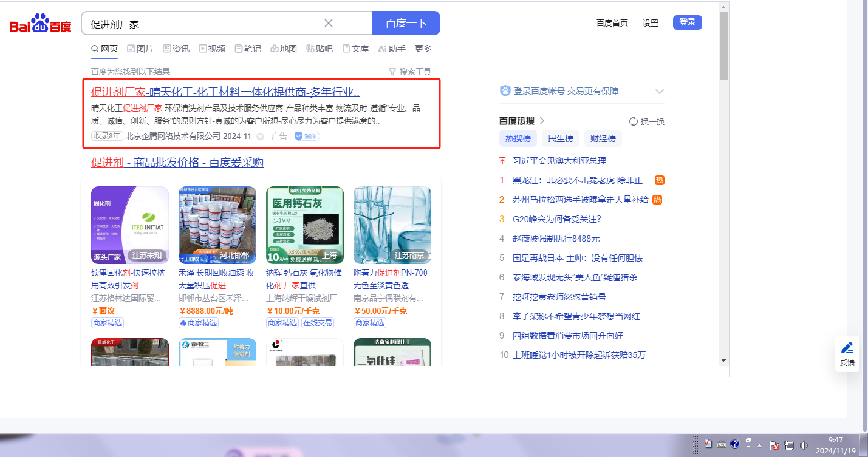Switch to the 地图 tab
Viewport: 868px width, 457px height.
click(284, 49)
